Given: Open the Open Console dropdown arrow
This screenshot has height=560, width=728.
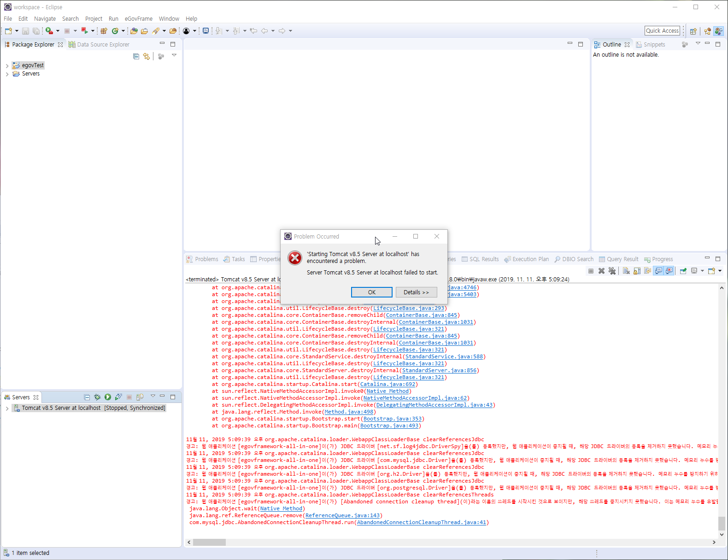Looking at the screenshot, I should point(720,271).
